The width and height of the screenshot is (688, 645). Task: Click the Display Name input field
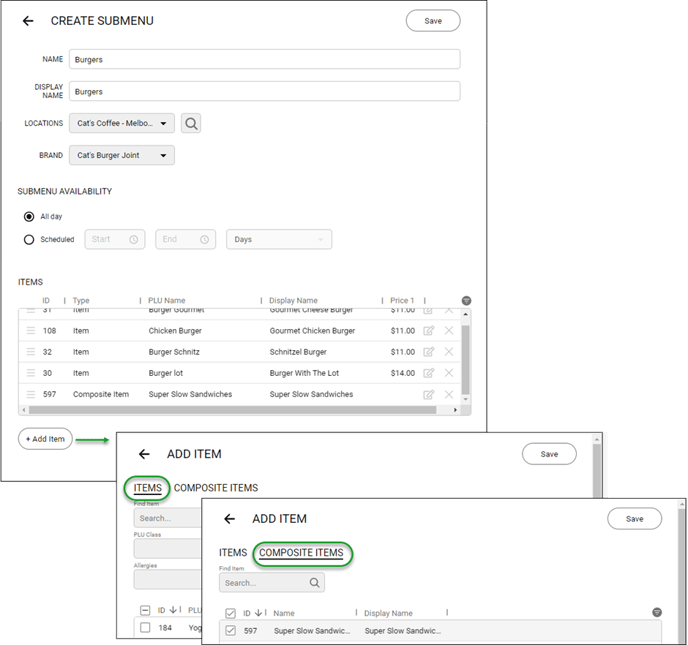(265, 91)
